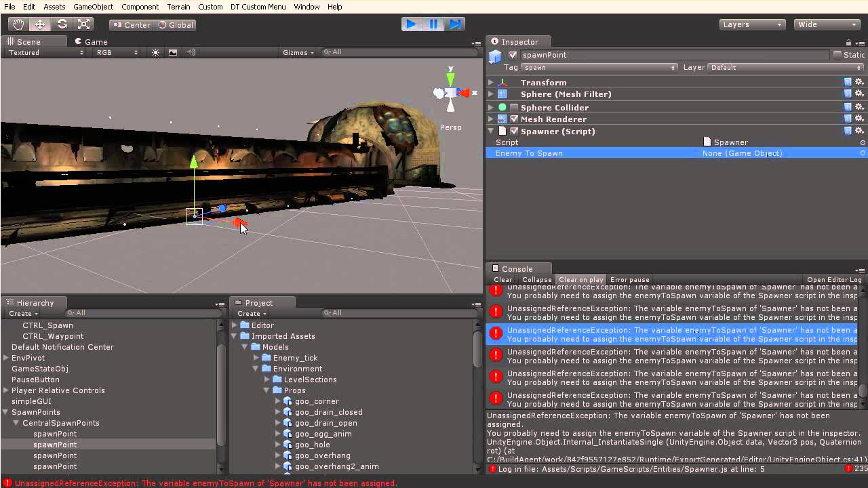
Task: Toggle scene game overlay image icon
Action: point(173,52)
